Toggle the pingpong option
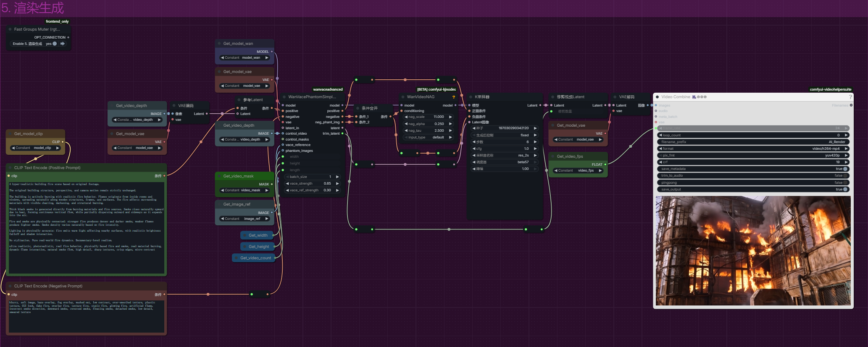 845,183
